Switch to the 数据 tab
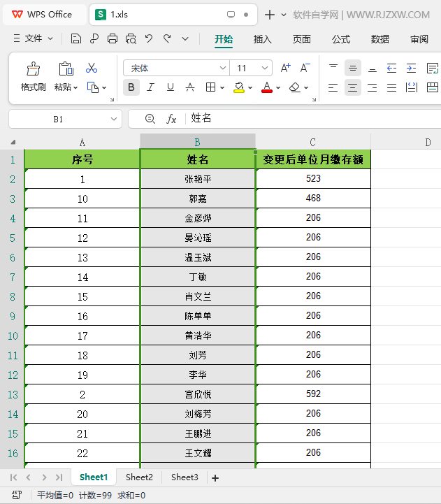Image resolution: width=441 pixels, height=504 pixels. pos(380,39)
